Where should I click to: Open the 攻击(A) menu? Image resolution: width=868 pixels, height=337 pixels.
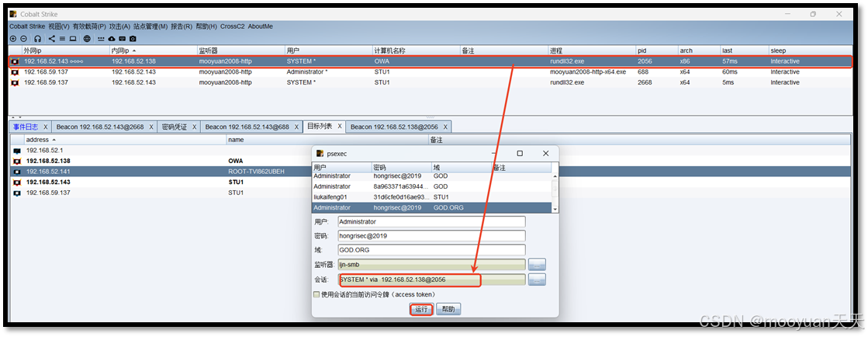(119, 26)
